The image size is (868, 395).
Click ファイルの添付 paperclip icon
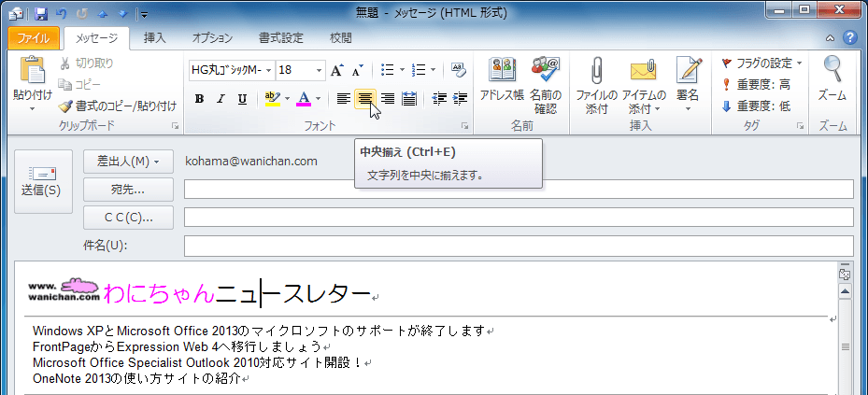596,85
